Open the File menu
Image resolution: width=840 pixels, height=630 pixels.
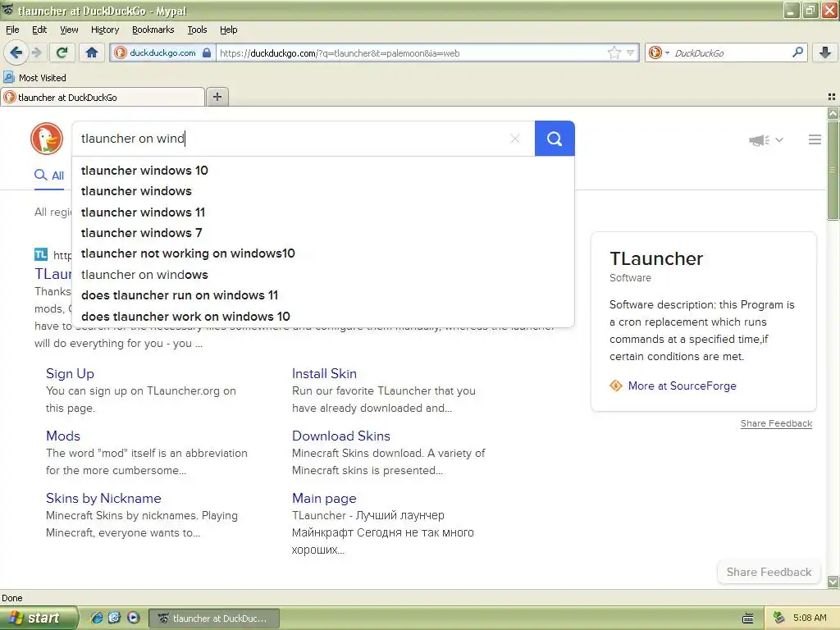(12, 30)
